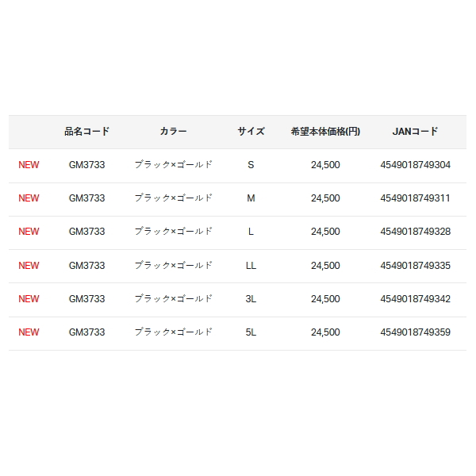Click the size S cell
Viewport: 476px width, 476px height.
click(251, 165)
